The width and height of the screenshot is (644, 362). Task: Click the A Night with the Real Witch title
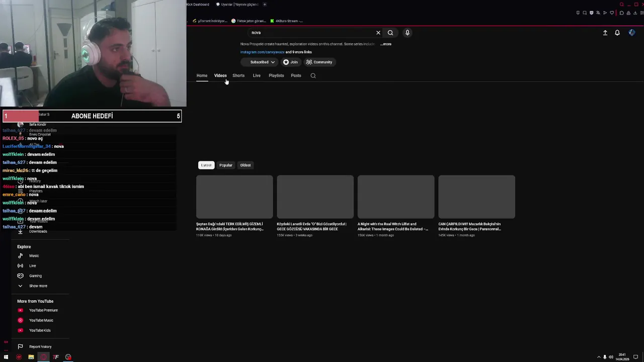(x=393, y=227)
